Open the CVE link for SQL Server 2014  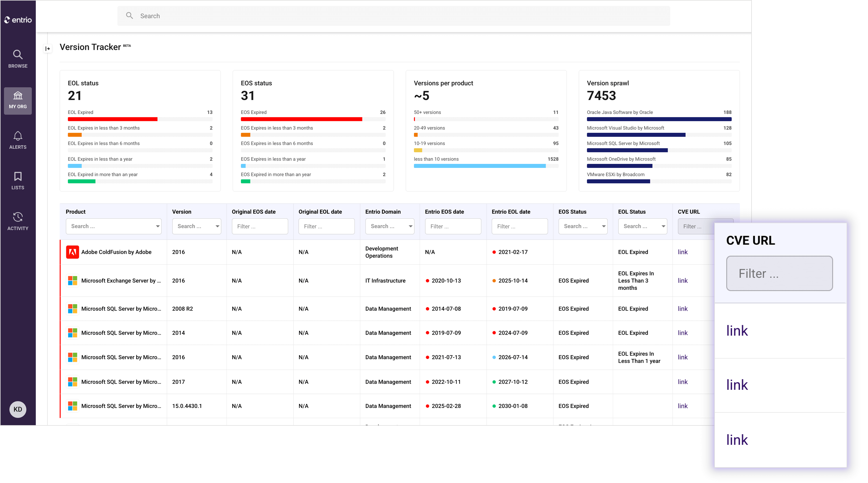pyautogui.click(x=682, y=333)
